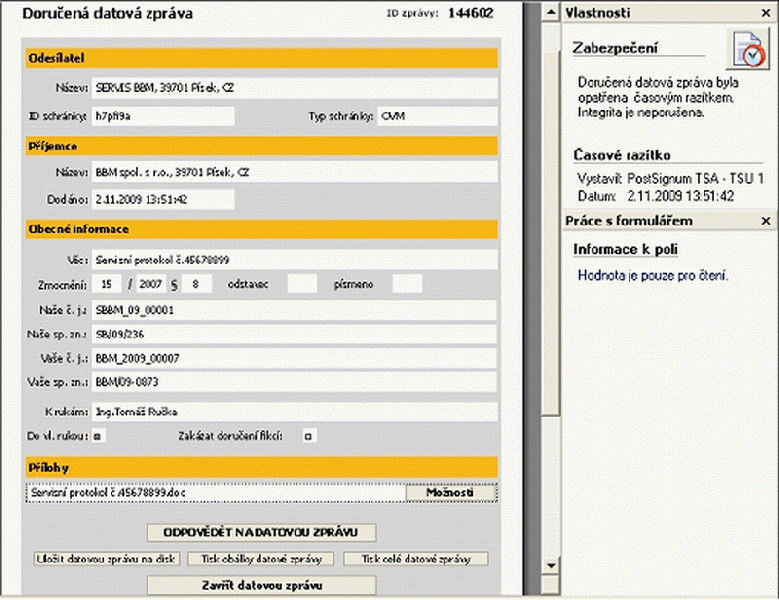Close the Práce s formulářem panel
This screenshot has height=600, width=779.
pyautogui.click(x=767, y=221)
